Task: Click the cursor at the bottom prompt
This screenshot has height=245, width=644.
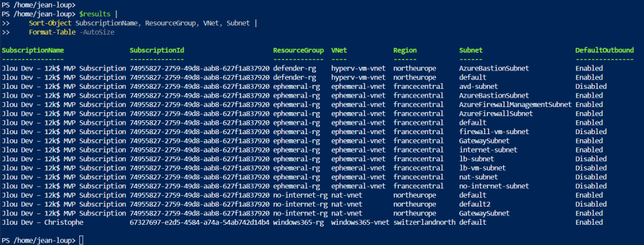Action: (x=81, y=240)
